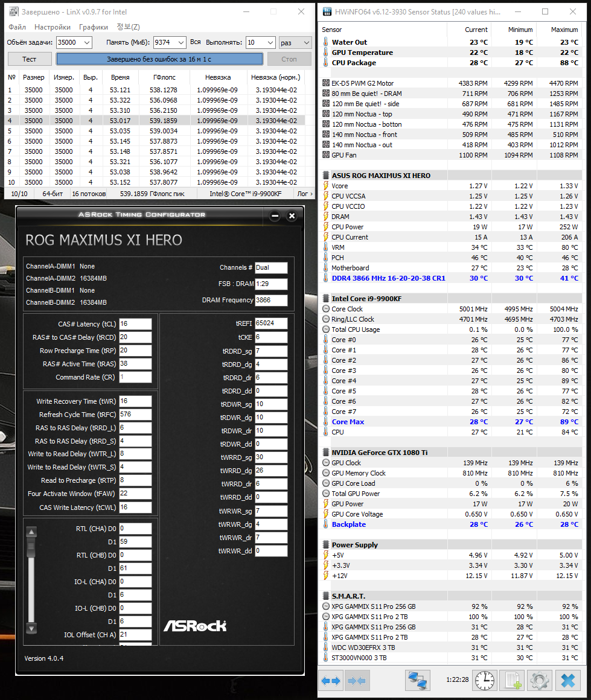Select LinX result row 4 with 539.1859
The width and height of the screenshot is (591, 700).
155,121
